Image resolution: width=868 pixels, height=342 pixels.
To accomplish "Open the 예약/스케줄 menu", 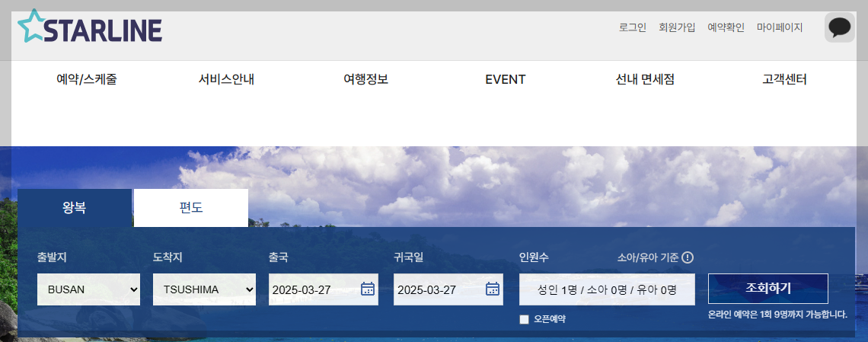I will [87, 79].
